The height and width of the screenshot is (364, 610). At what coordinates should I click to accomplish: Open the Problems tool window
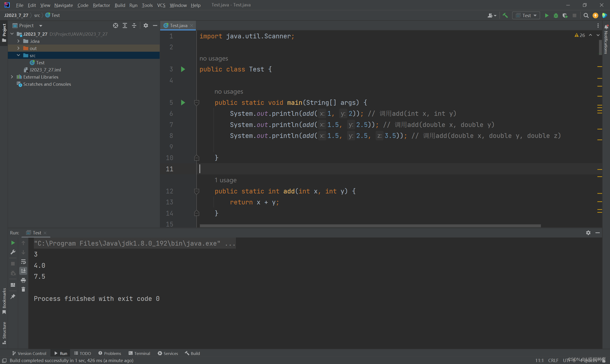[110, 353]
